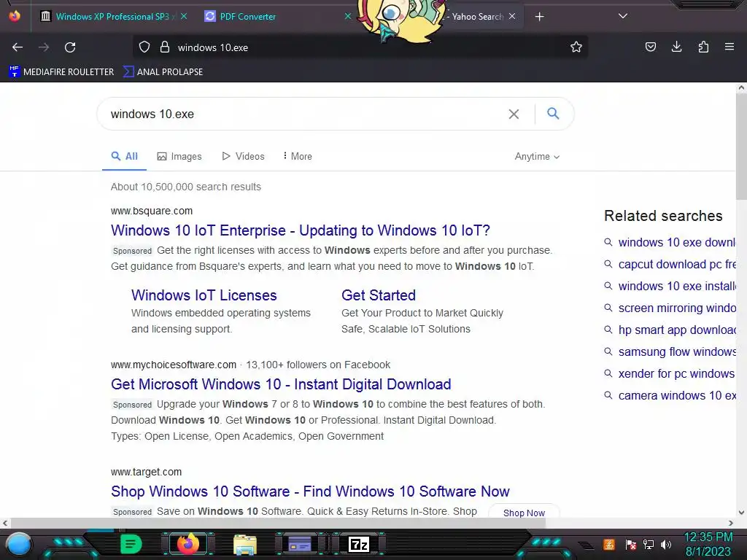Click the vertical page scrollbar thumb
Screen dimensions: 747x560
741,147
